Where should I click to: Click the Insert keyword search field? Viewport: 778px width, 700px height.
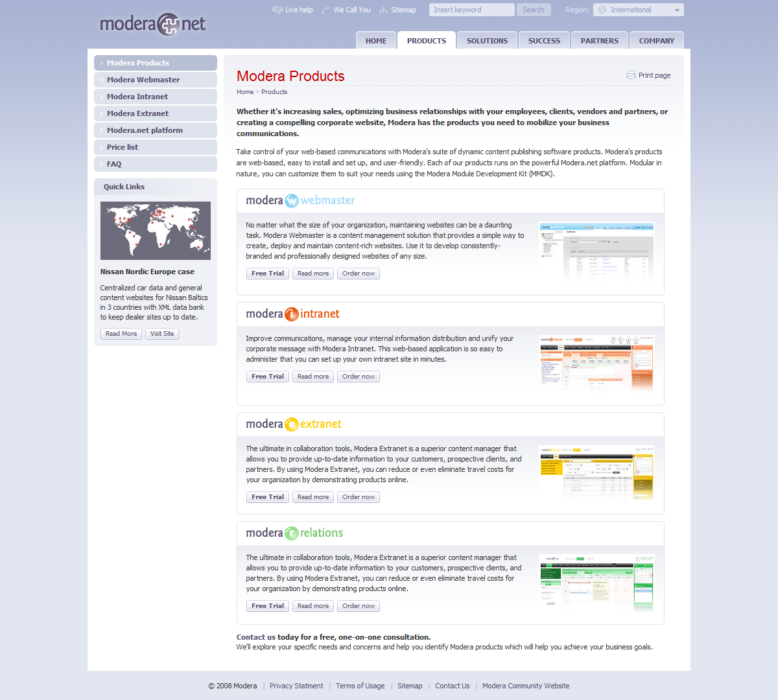tap(471, 10)
